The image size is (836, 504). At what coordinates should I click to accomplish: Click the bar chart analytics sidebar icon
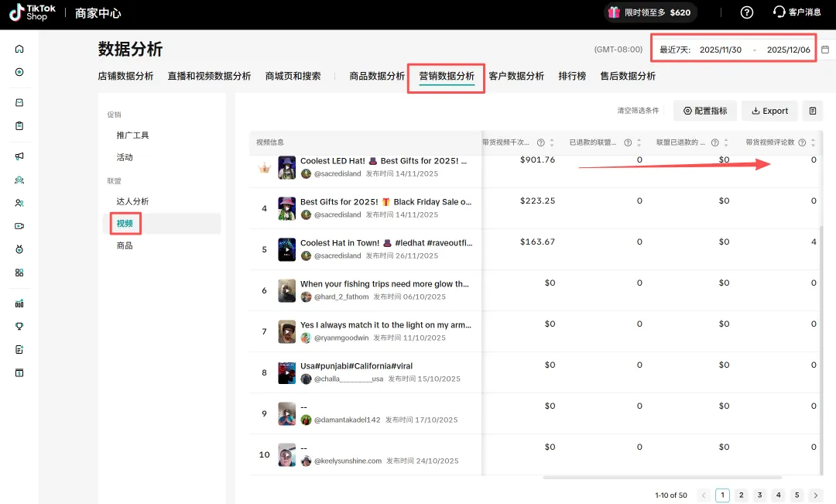pos(19,303)
